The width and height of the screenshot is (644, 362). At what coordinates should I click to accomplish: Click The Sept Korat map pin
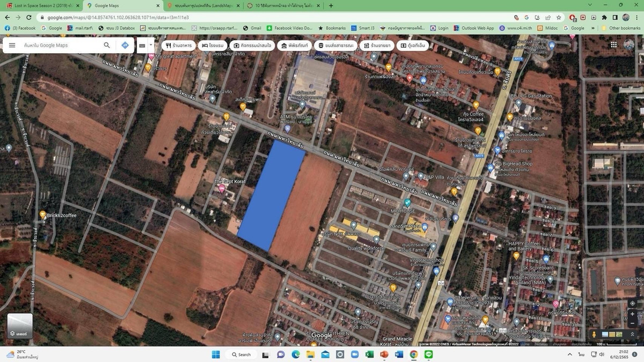(222, 189)
